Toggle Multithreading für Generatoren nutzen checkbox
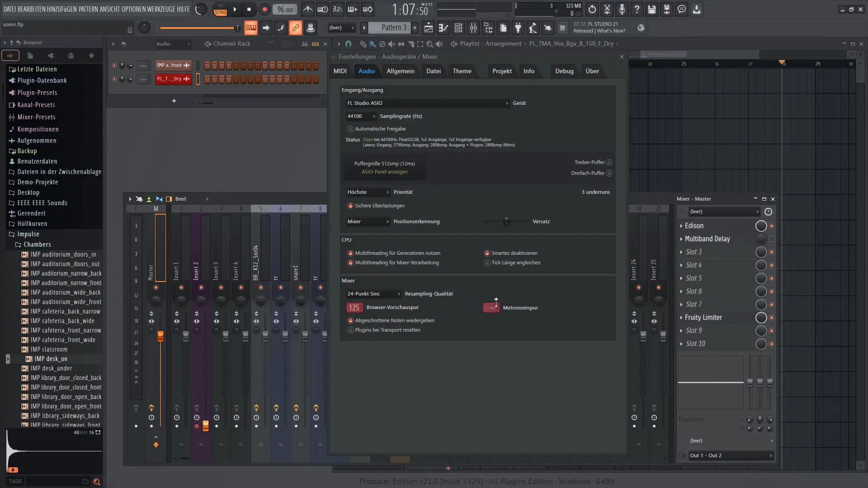 tap(350, 253)
